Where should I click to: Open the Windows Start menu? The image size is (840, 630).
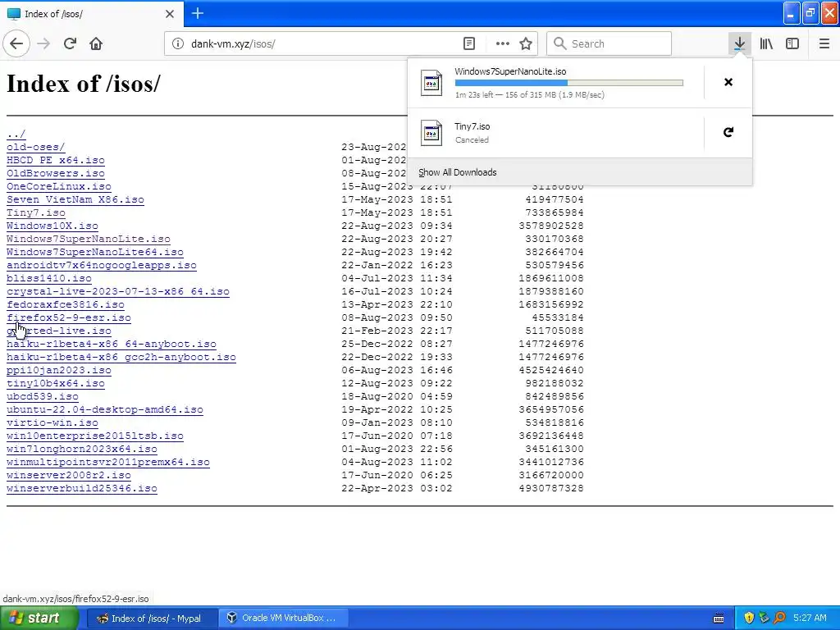pyautogui.click(x=39, y=619)
